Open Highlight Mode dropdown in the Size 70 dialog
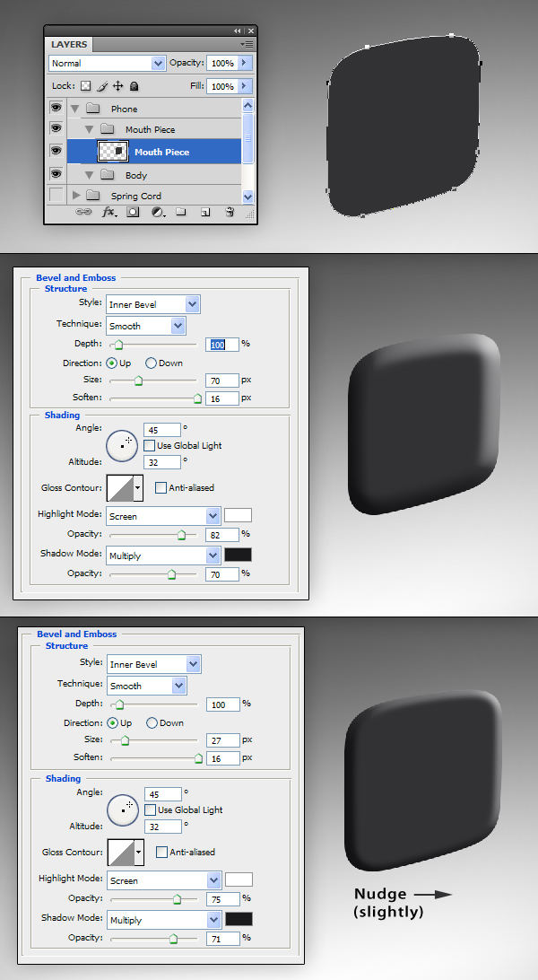Viewport: 538px width, 980px height. [213, 516]
